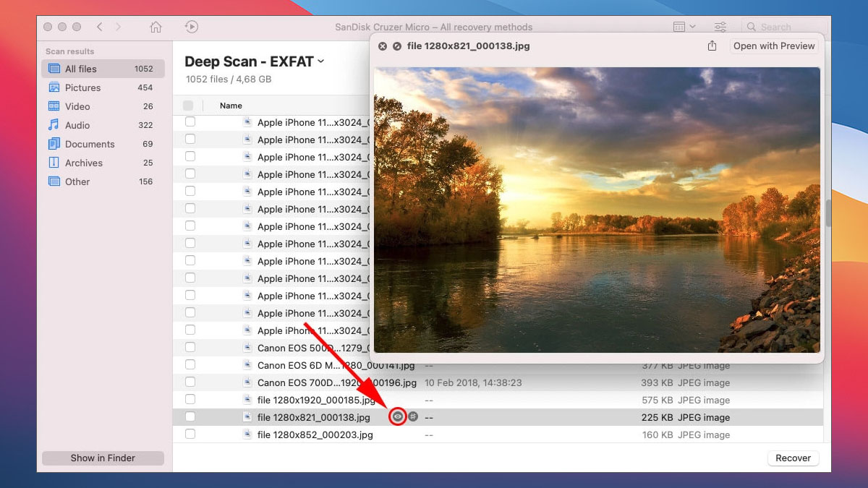
Task: Click the eye preview icon on selected row
Action: click(398, 416)
